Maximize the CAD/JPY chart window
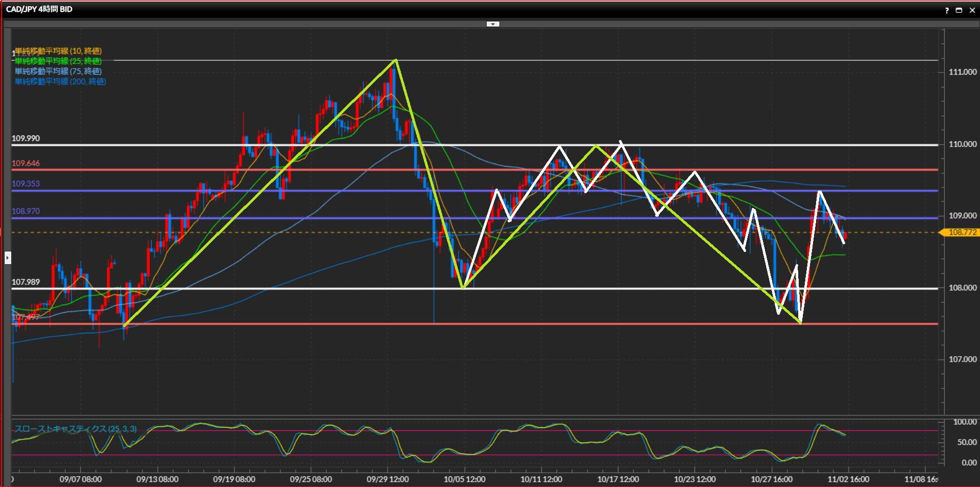Screen dimensions: 980x487 click(x=959, y=10)
